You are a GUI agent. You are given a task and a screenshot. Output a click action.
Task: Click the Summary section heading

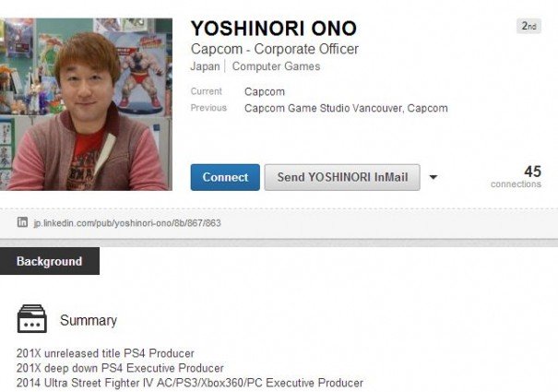(89, 320)
